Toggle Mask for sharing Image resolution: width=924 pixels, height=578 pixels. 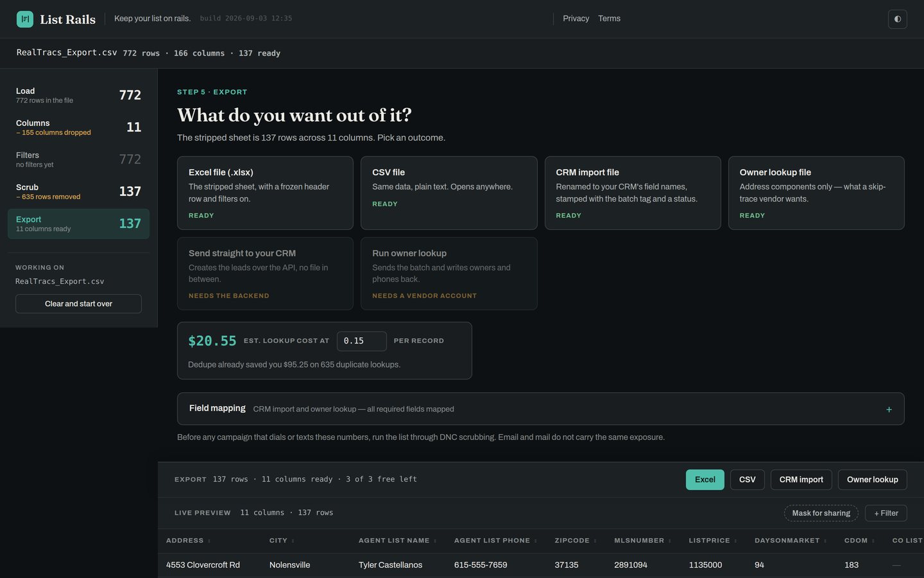pos(821,513)
